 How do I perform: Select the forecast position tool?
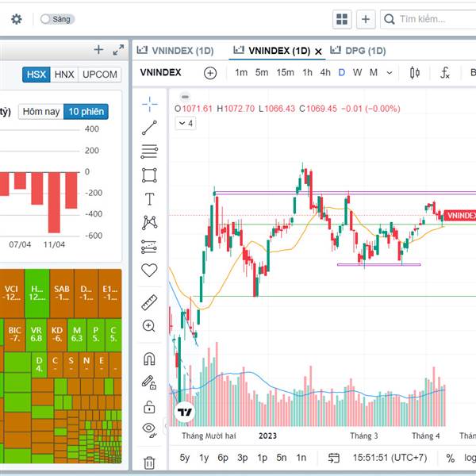pyautogui.click(x=149, y=247)
